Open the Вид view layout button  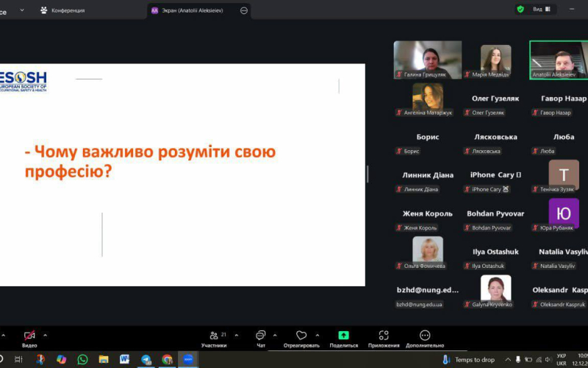tap(542, 10)
